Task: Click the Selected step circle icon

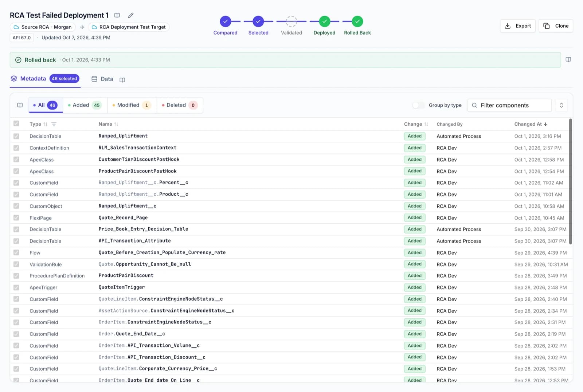Action: point(258,21)
